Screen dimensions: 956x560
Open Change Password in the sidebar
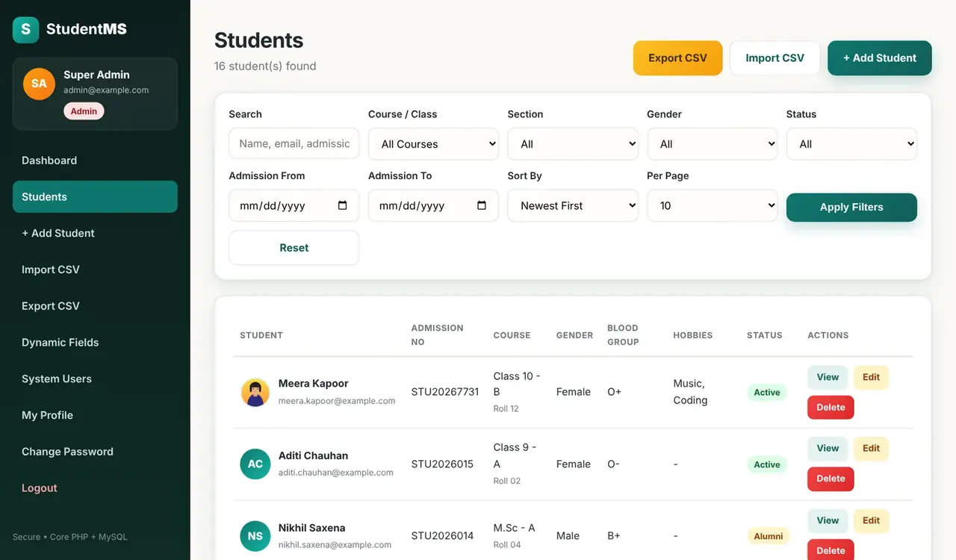click(x=95, y=452)
